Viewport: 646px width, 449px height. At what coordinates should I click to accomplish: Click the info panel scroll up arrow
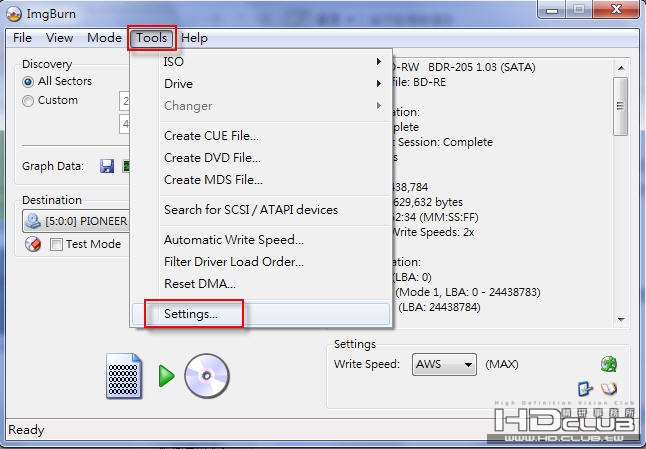click(621, 68)
